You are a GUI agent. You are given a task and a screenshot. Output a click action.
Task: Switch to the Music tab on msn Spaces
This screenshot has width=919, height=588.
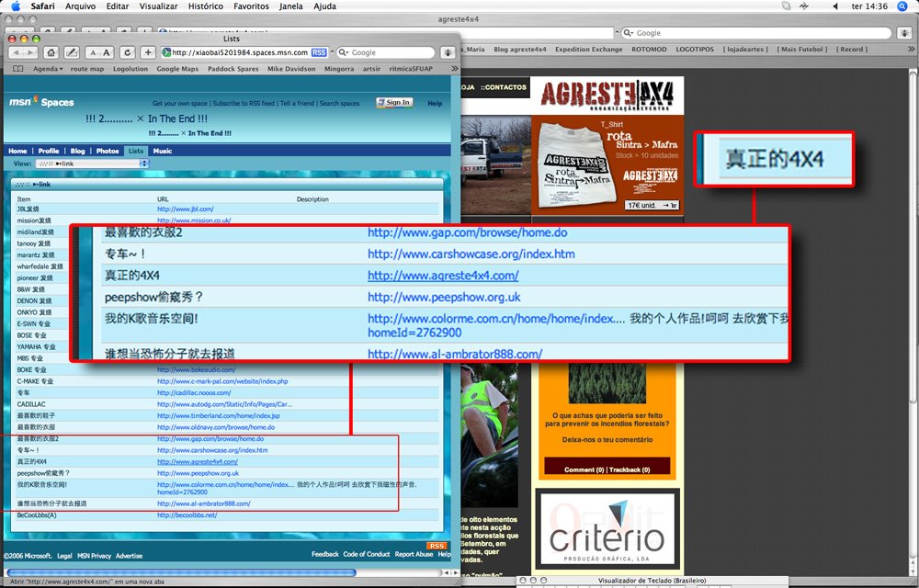coord(163,151)
